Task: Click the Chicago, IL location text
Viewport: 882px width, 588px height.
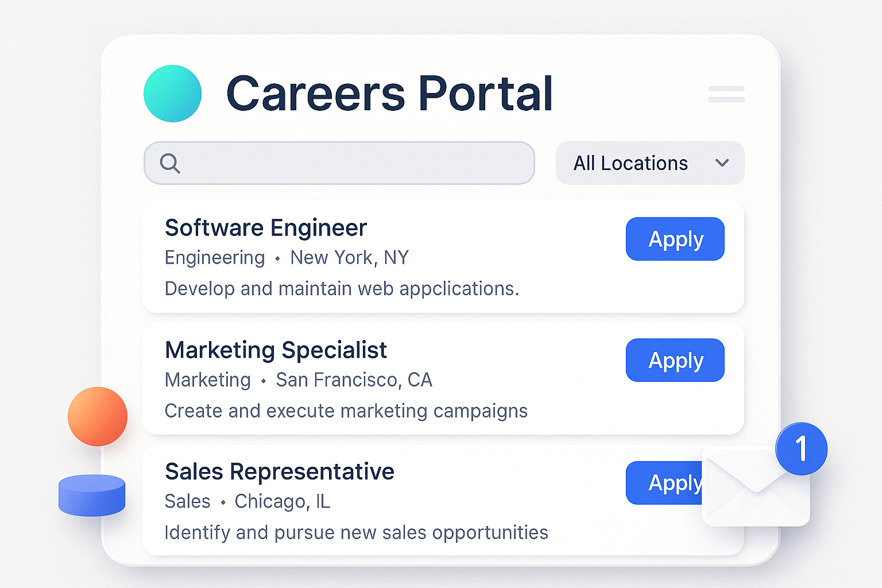Action: point(282,501)
